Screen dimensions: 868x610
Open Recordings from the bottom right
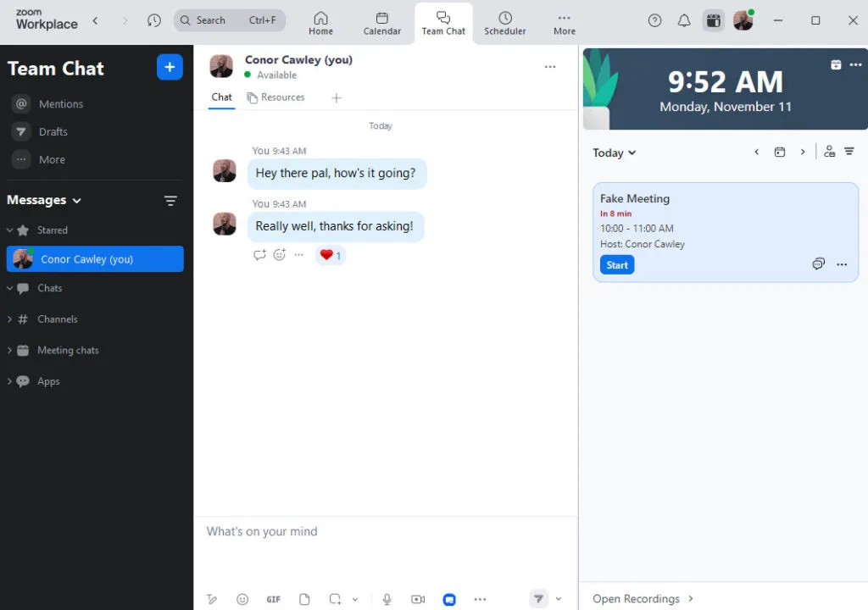point(638,598)
